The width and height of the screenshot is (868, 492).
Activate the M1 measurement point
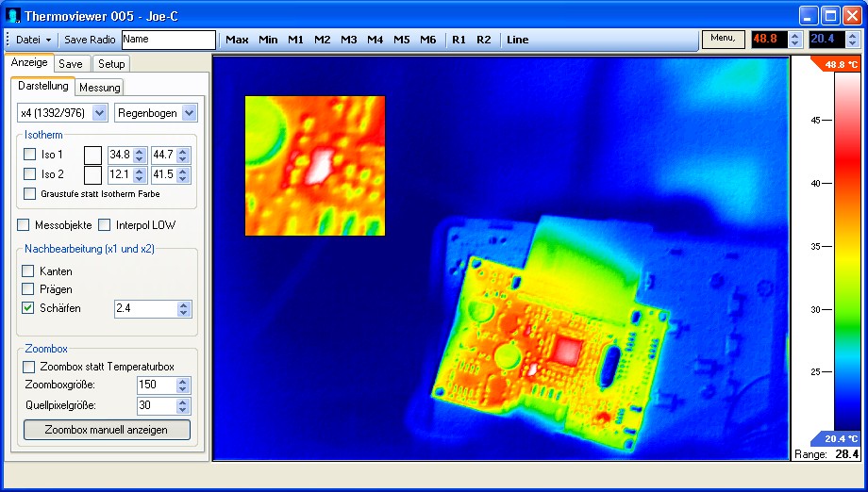[296, 40]
